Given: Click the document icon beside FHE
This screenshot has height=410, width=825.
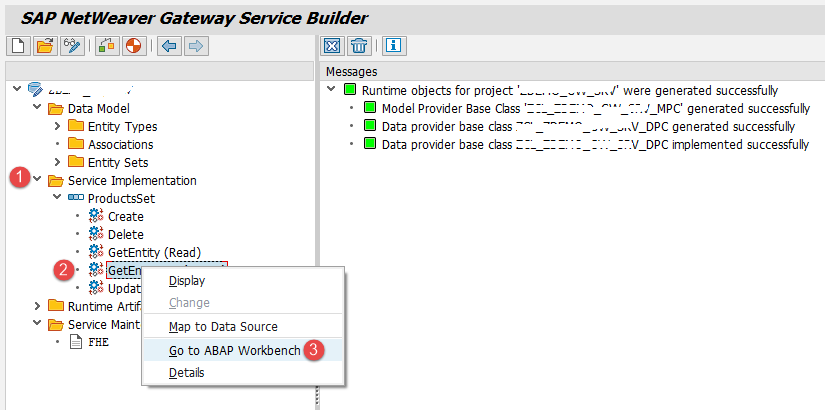Looking at the screenshot, I should click(76, 342).
